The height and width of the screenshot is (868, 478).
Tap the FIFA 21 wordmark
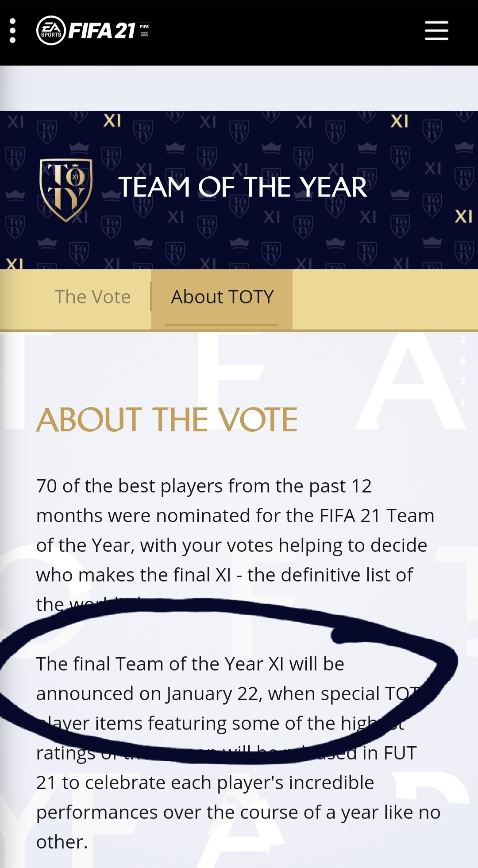[x=102, y=31]
